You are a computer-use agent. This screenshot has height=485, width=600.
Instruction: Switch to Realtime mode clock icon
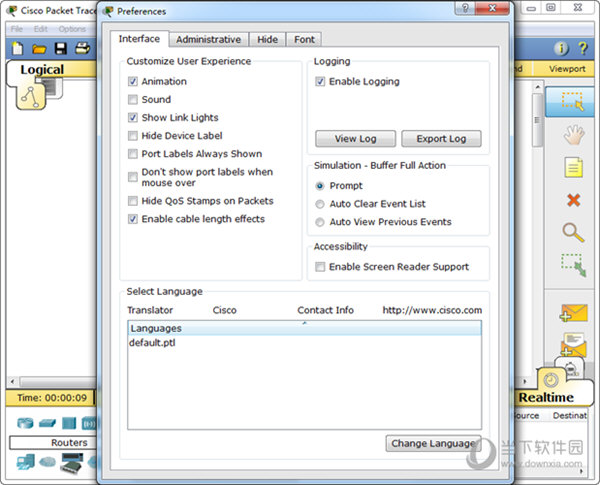551,380
